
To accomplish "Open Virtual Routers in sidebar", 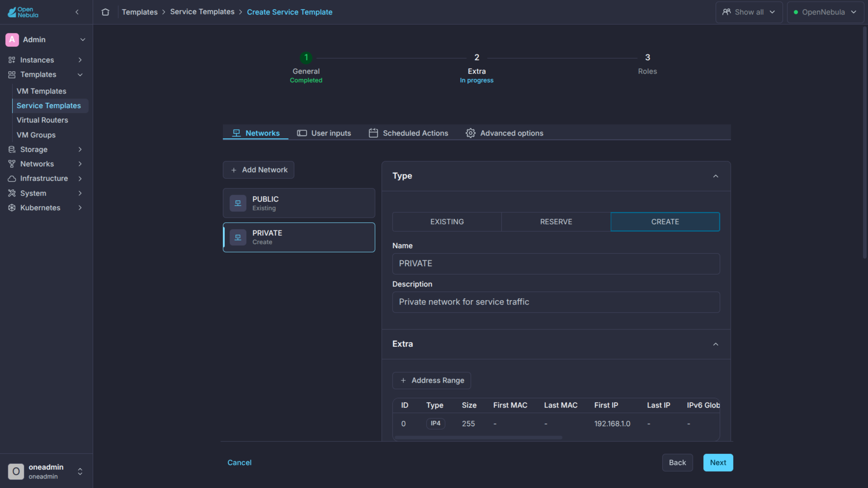I will (42, 120).
